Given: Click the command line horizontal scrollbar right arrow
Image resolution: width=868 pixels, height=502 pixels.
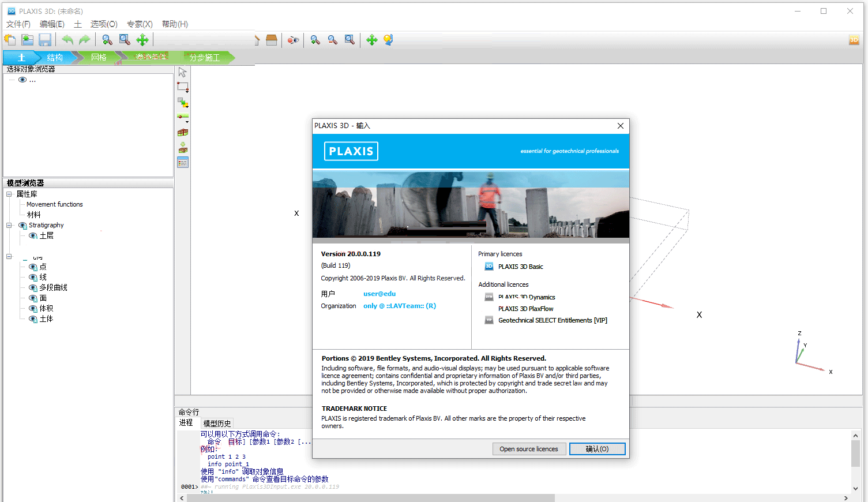Looking at the screenshot, I should pyautogui.click(x=846, y=498).
